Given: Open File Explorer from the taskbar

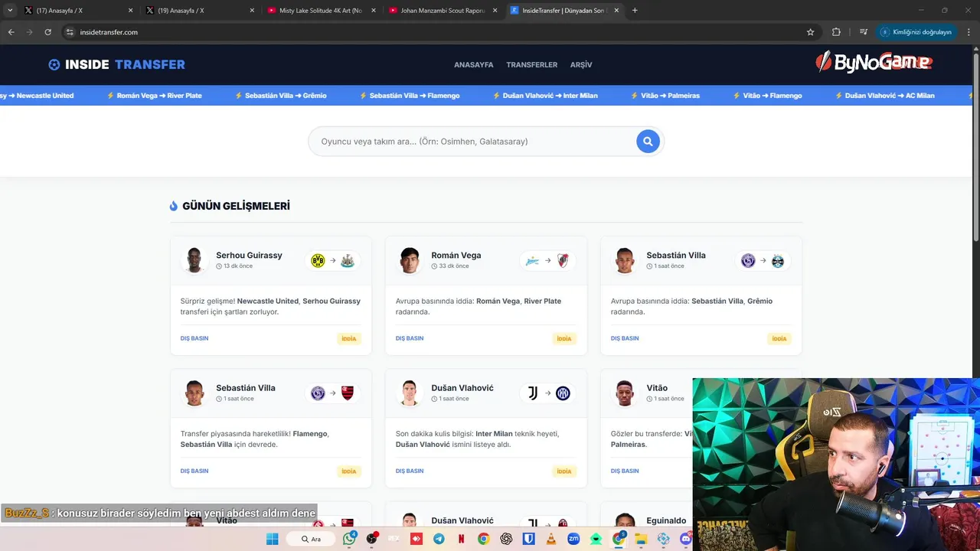Looking at the screenshot, I should click(641, 539).
